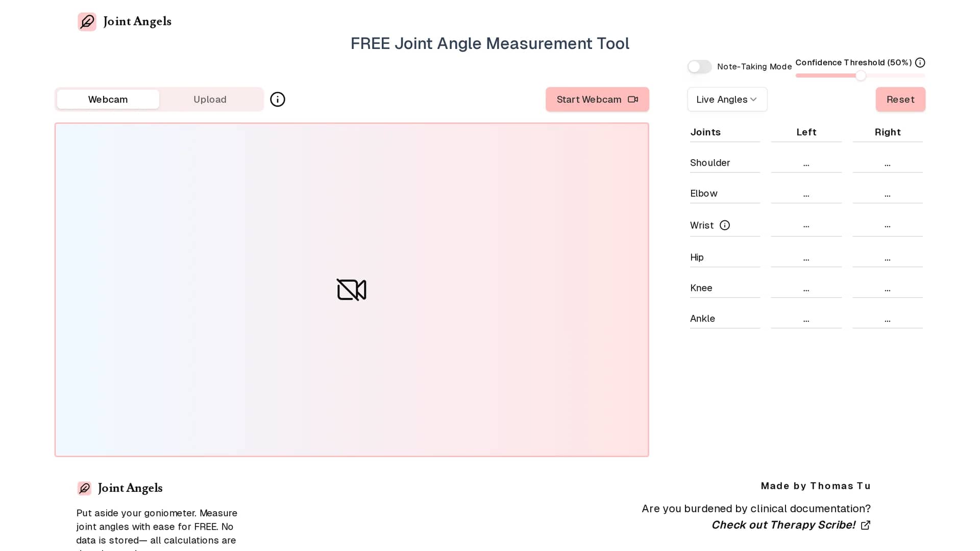The image size is (980, 551).
Task: Click Shoulder row label
Action: point(710,163)
